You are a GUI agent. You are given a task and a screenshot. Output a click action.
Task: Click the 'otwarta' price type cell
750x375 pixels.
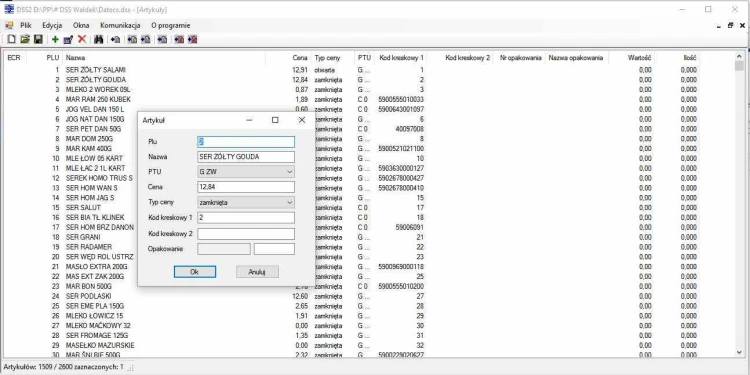coord(325,70)
